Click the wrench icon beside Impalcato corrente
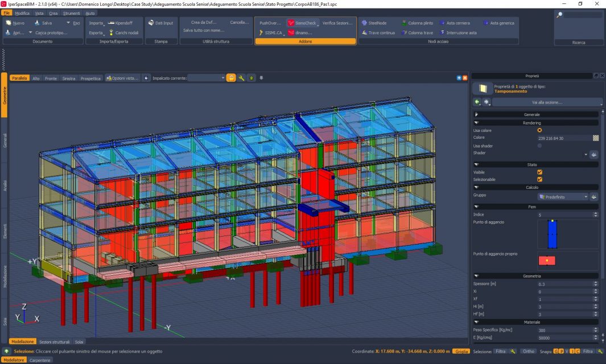The height and width of the screenshot is (364, 606). pyautogui.click(x=241, y=78)
